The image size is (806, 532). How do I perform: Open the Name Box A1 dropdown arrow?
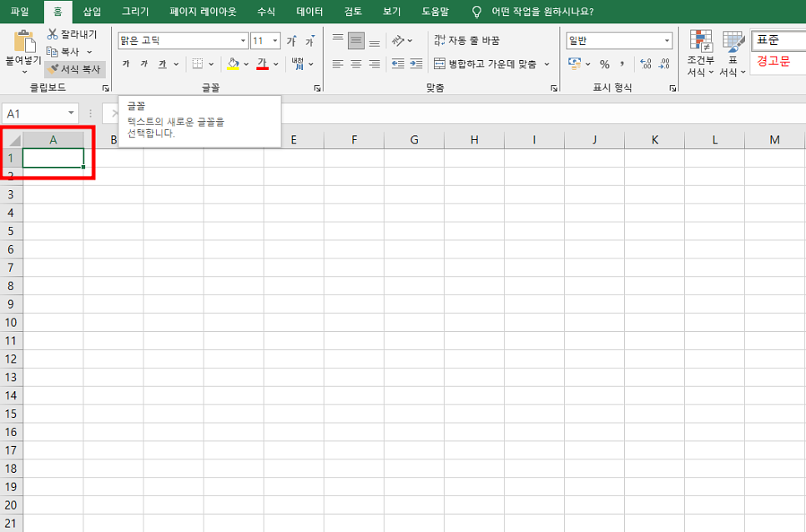[x=71, y=113]
